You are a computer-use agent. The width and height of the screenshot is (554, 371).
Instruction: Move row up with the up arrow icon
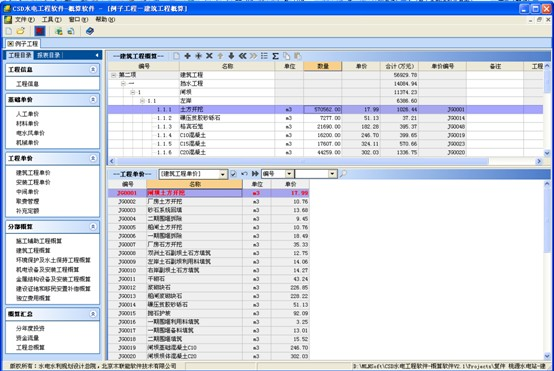pyautogui.click(x=220, y=56)
